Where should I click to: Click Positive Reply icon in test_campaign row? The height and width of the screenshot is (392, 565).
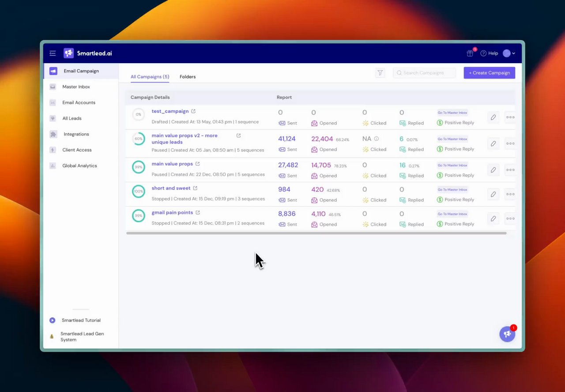pyautogui.click(x=440, y=123)
